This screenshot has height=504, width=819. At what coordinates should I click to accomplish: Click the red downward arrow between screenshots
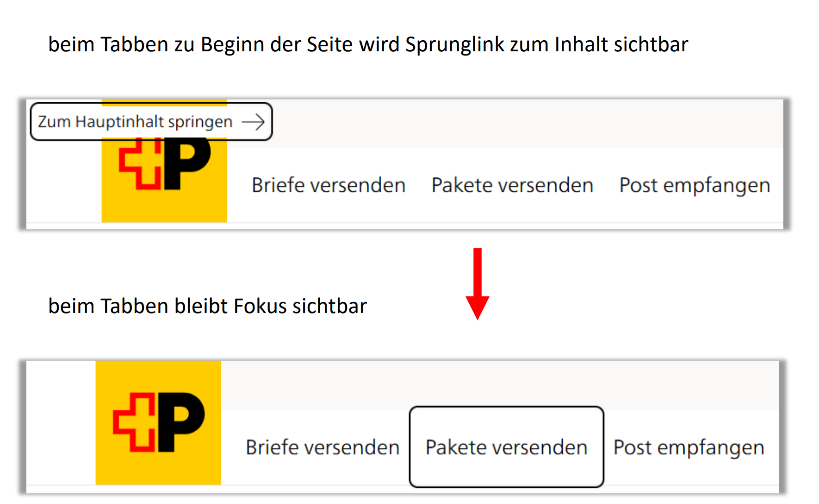click(x=478, y=284)
